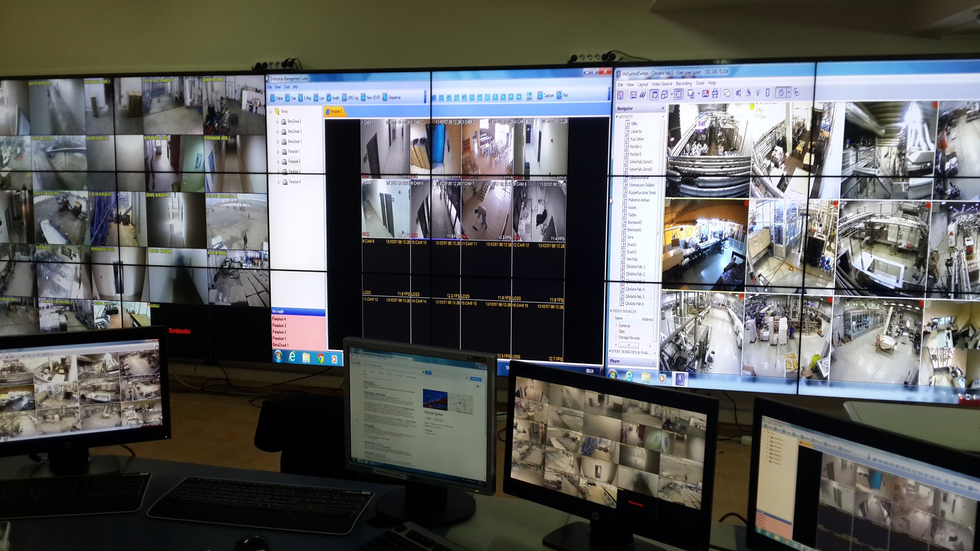
Task: Expand the Cameras node under Video Sources
Action: coord(616,325)
